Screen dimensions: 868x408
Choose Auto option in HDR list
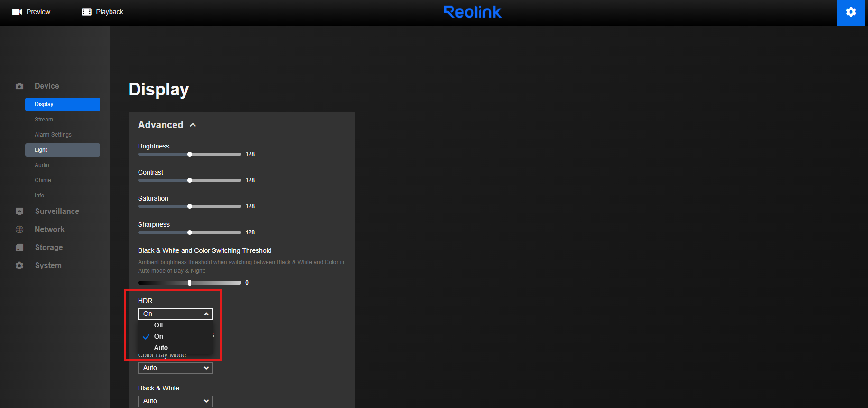(x=161, y=348)
